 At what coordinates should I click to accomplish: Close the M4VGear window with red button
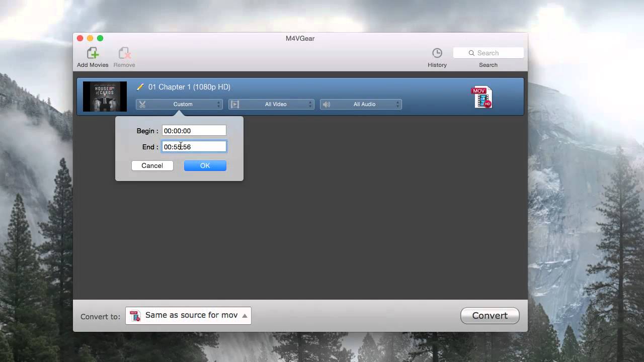[80, 38]
